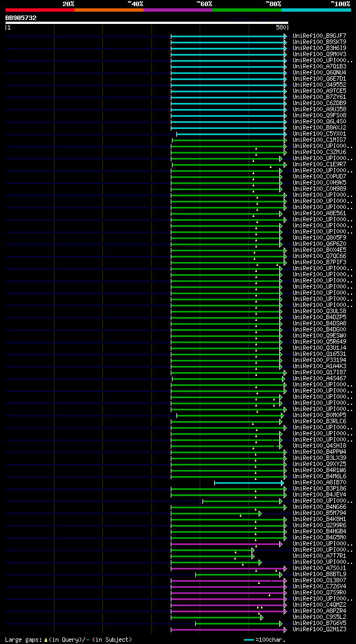The height and width of the screenshot is (644, 356).
Task: Click UniRef100_Q3ULS8 label
Action: (x=319, y=311)
